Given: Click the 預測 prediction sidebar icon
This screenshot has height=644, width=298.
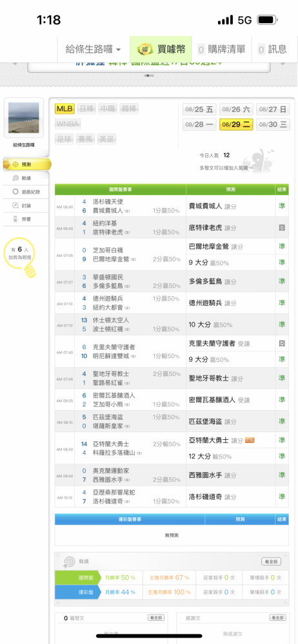Looking at the screenshot, I should point(15,164).
